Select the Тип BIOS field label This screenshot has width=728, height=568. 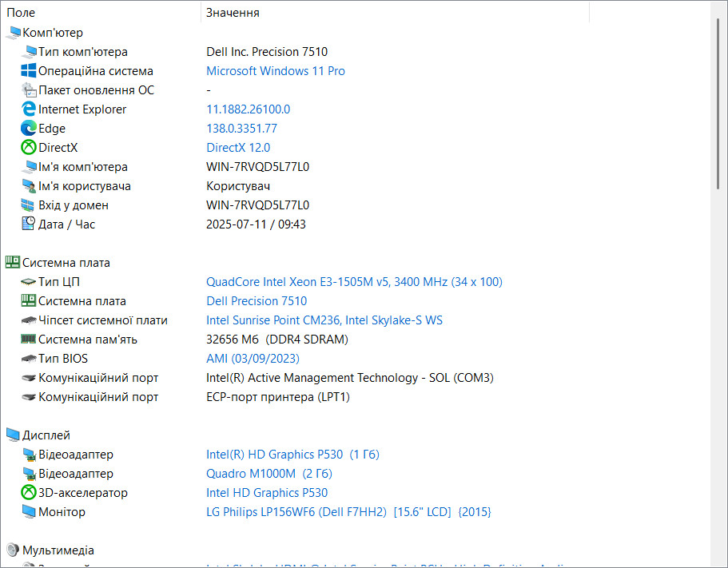point(62,358)
